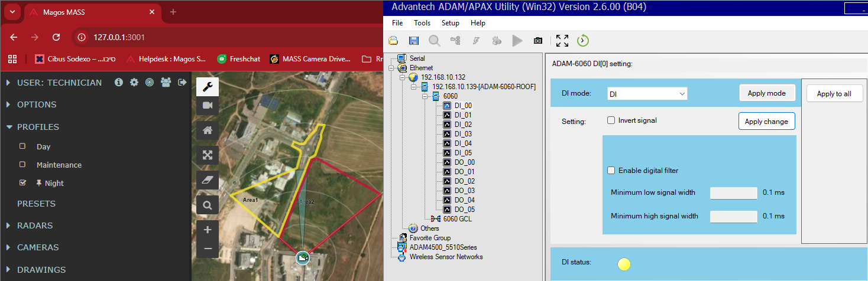
Task: Log out with the exit arrow icon
Action: click(182, 83)
